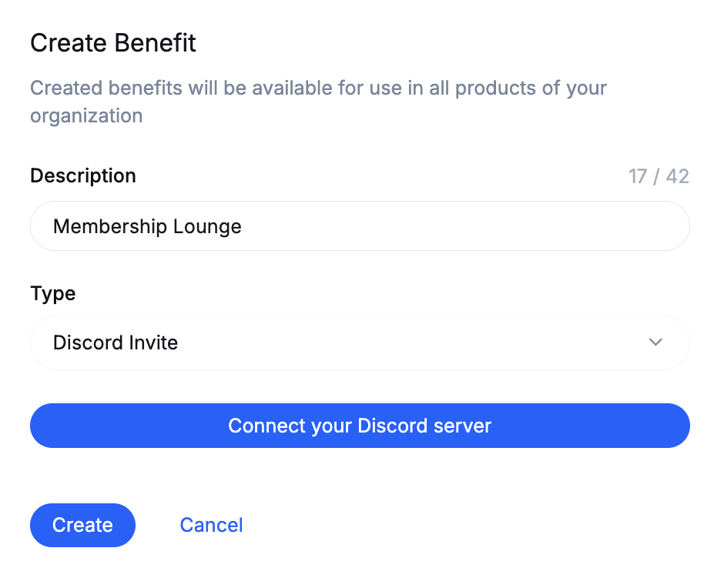Image resolution: width=724 pixels, height=588 pixels.
Task: Click the 17 / 42 character counter
Action: [659, 176]
